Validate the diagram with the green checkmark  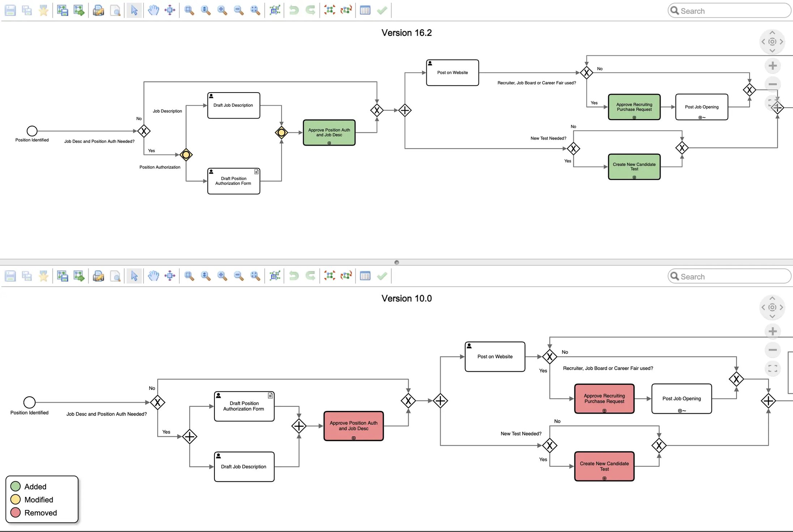[382, 10]
